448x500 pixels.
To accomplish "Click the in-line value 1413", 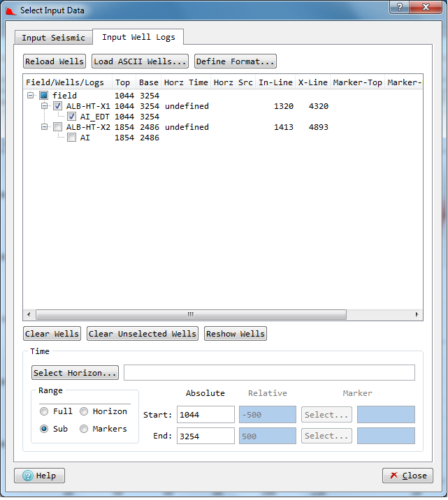I will (284, 127).
